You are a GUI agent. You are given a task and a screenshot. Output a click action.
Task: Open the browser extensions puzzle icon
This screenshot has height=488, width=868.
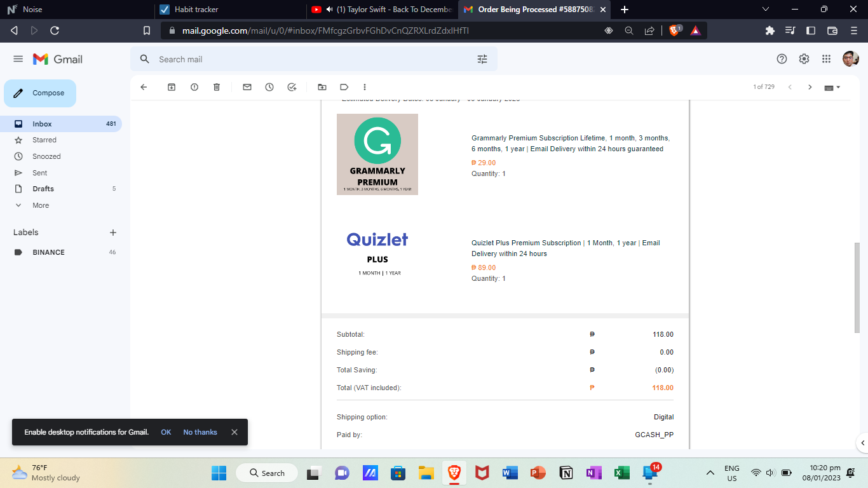(x=770, y=30)
